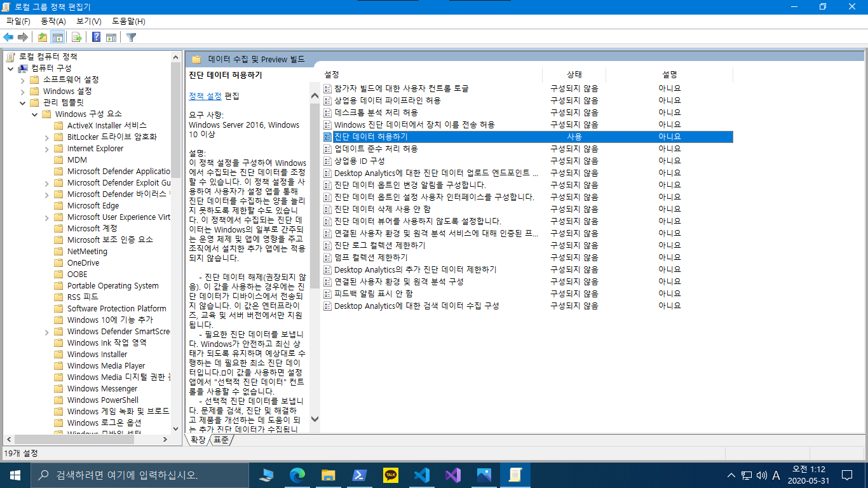868x488 pixels.
Task: Expand the Windows 설정 tree node
Action: click(x=23, y=91)
